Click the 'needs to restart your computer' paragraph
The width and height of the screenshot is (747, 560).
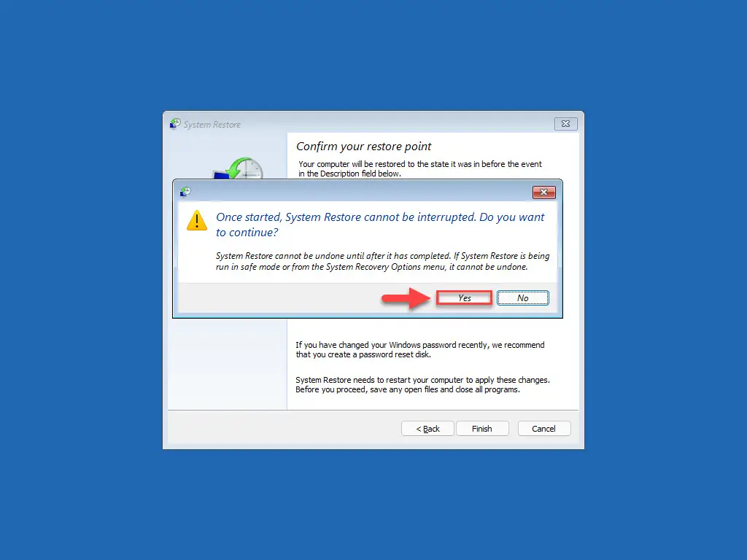(x=422, y=385)
